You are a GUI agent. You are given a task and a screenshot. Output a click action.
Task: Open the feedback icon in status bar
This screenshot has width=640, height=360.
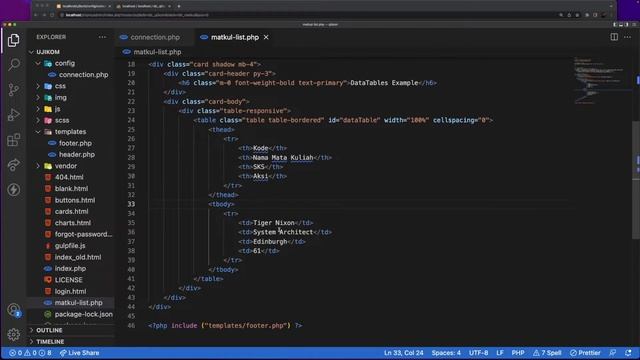[613, 353]
